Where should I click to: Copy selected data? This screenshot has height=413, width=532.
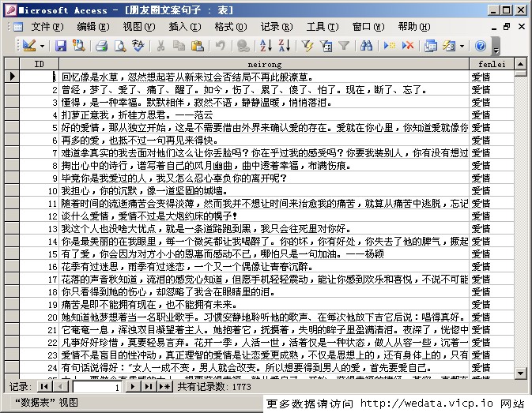[179, 45]
